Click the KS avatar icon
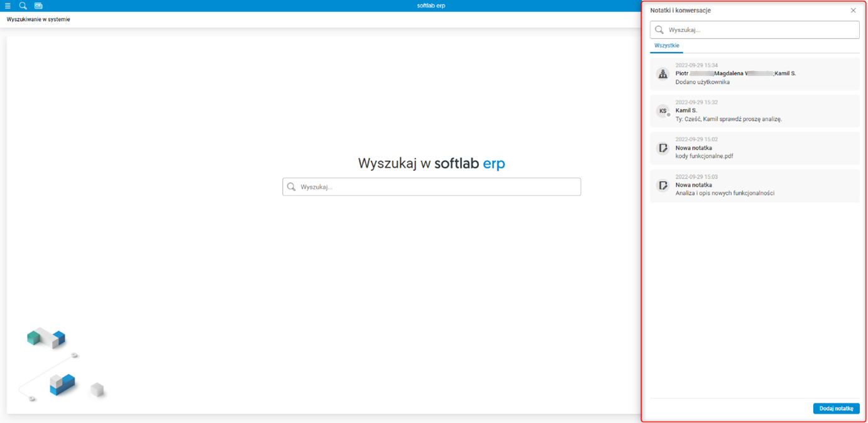Image resolution: width=868 pixels, height=423 pixels. 662,111
